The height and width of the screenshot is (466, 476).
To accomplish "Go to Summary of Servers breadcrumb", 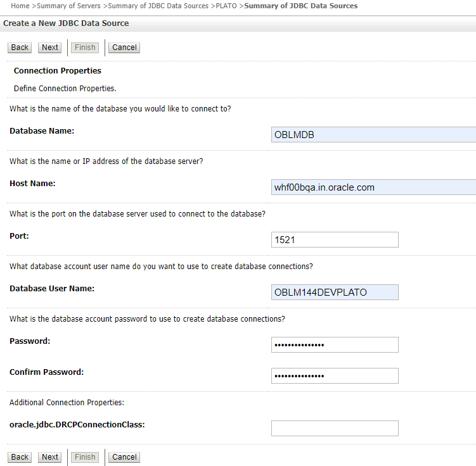I will (x=68, y=6).
